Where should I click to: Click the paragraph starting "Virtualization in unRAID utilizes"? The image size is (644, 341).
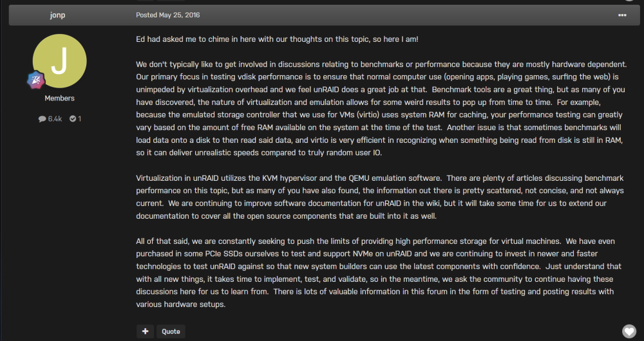point(380,197)
